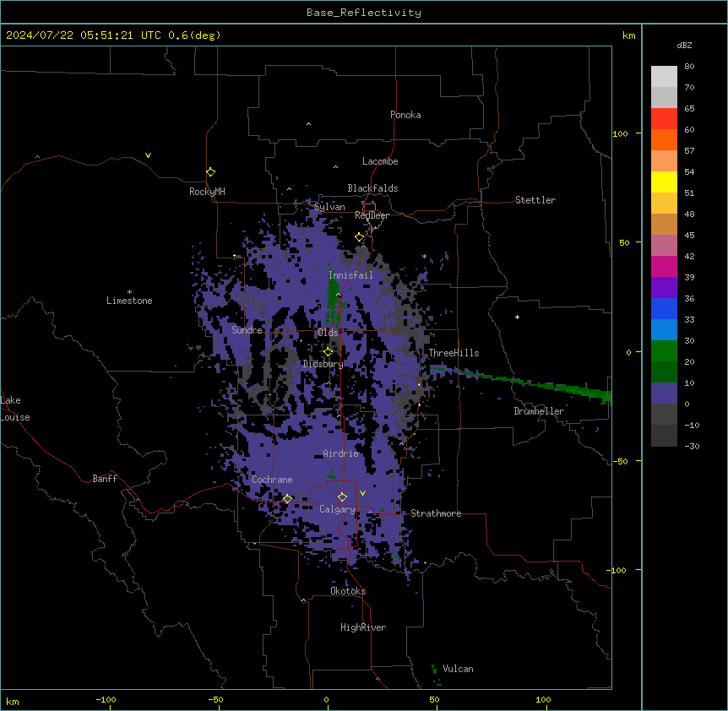Click the Olds city label
This screenshot has width=728, height=711.
point(328,333)
